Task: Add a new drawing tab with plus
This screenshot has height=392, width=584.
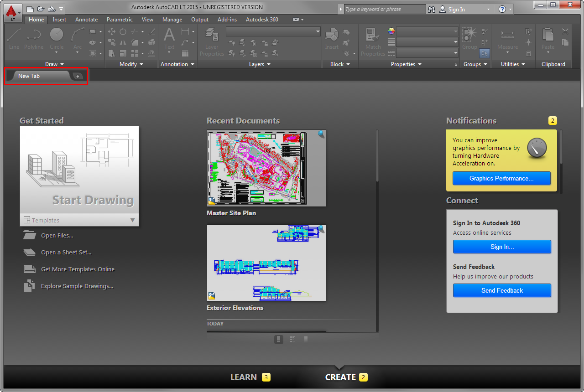Action: 78,76
